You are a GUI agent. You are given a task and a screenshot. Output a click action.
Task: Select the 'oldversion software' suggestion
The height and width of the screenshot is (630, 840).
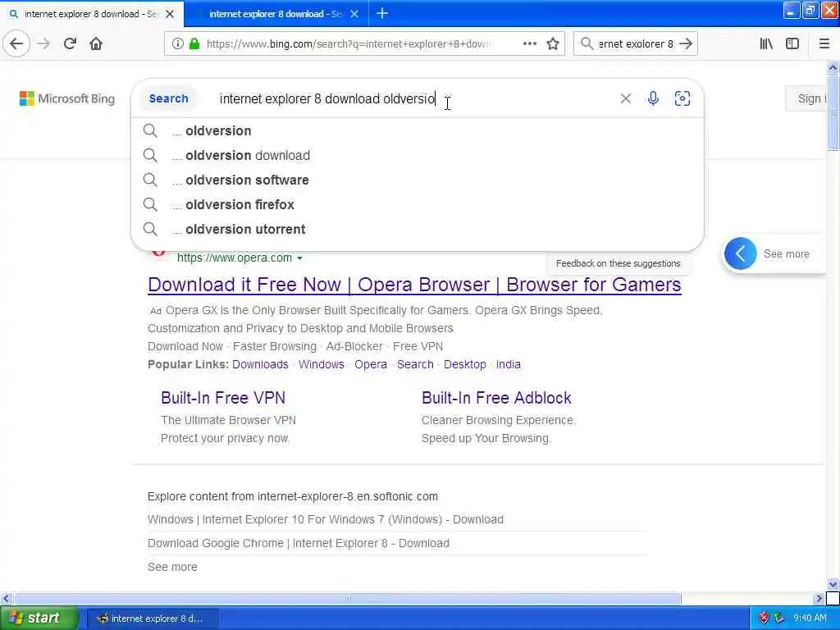pyautogui.click(x=418, y=180)
